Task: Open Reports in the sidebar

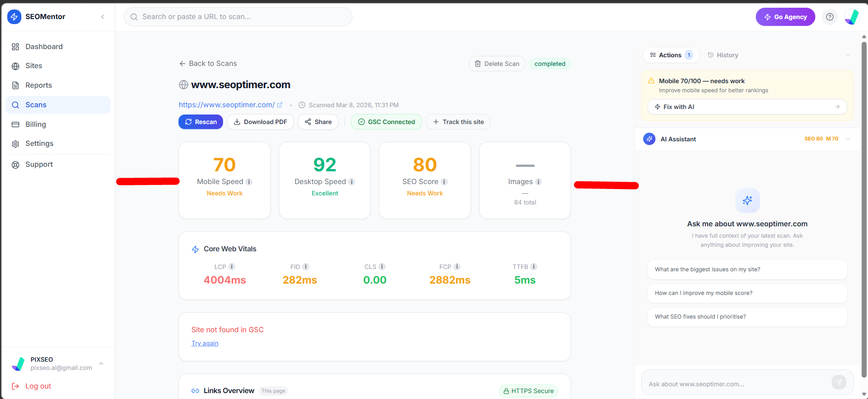Action: click(58, 85)
